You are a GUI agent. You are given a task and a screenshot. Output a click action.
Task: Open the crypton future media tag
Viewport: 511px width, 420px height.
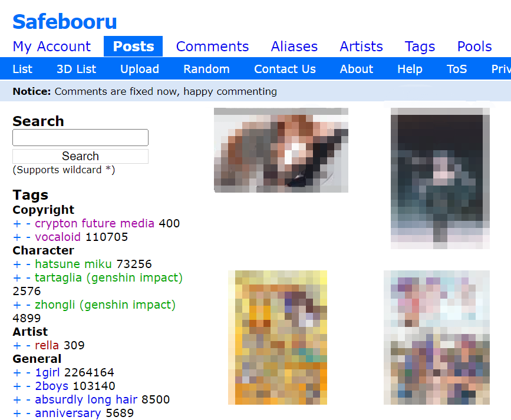pyautogui.click(x=94, y=223)
